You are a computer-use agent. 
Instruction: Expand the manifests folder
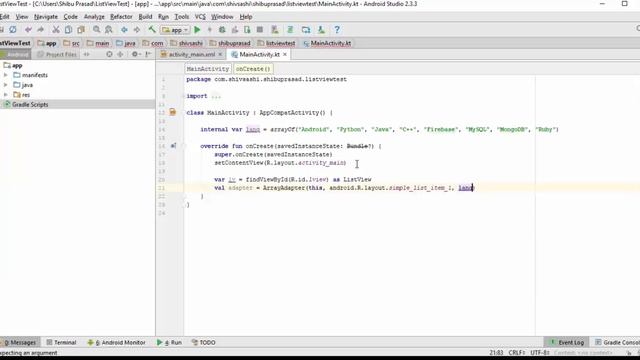click(x=6, y=75)
